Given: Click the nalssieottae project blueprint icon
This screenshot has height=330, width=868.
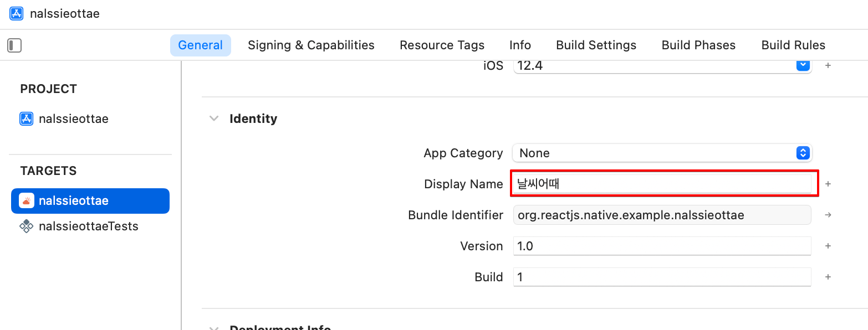Looking at the screenshot, I should pyautogui.click(x=26, y=119).
